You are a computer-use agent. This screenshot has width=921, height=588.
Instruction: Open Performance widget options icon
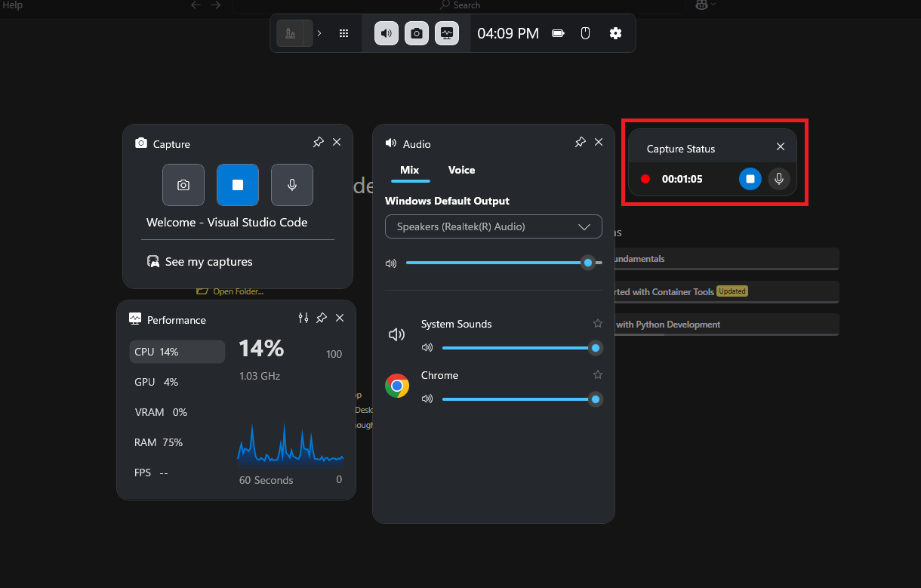tap(303, 319)
